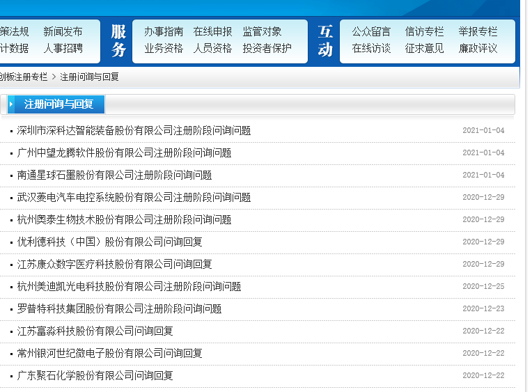Open 广州中望龙腾软件 inquiry article

(124, 152)
